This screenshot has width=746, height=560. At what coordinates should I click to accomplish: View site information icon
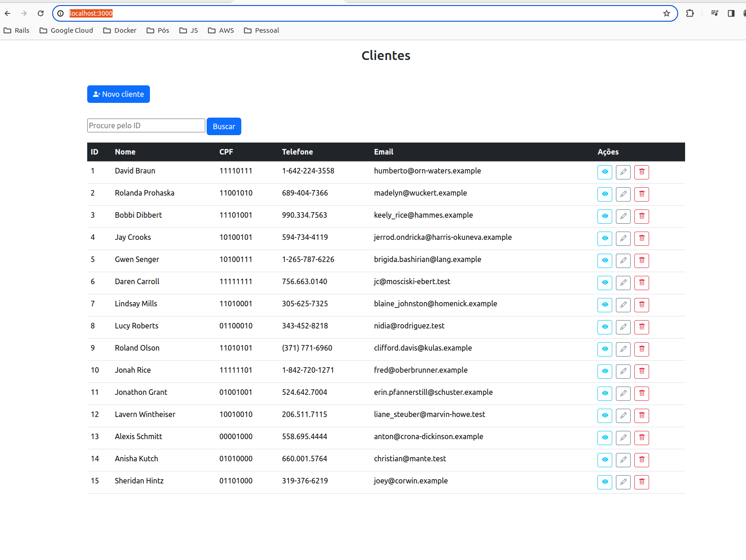point(60,13)
